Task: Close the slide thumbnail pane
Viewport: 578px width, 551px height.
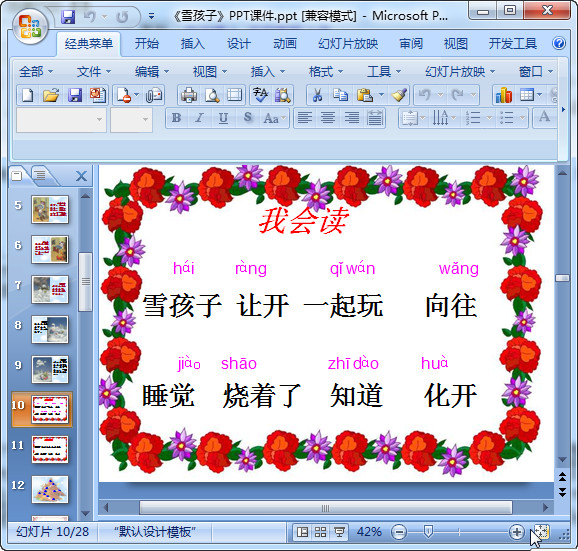Action: pos(81,176)
